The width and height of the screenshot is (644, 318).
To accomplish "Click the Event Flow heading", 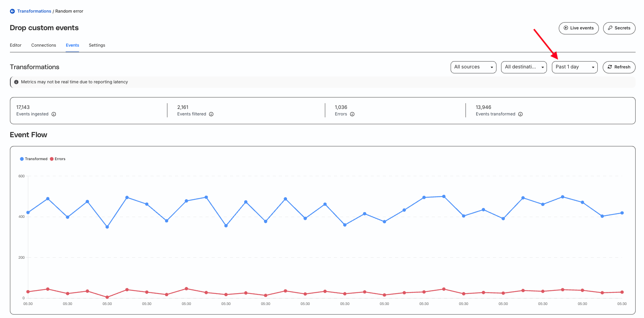I will (29, 135).
